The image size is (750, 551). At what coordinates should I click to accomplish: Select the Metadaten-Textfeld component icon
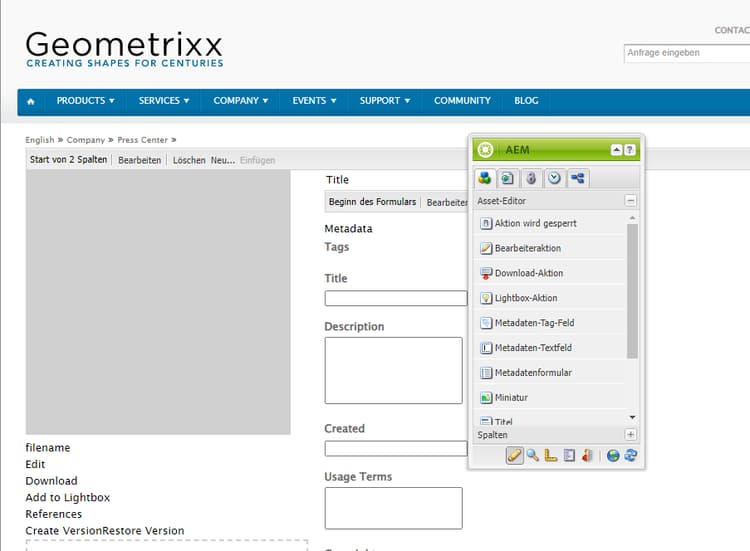[x=485, y=348]
